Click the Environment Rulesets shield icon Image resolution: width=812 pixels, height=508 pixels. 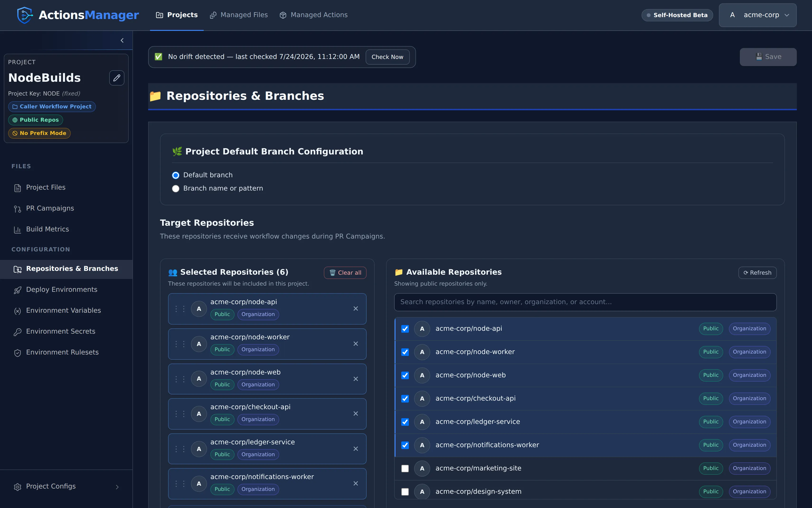tap(18, 353)
